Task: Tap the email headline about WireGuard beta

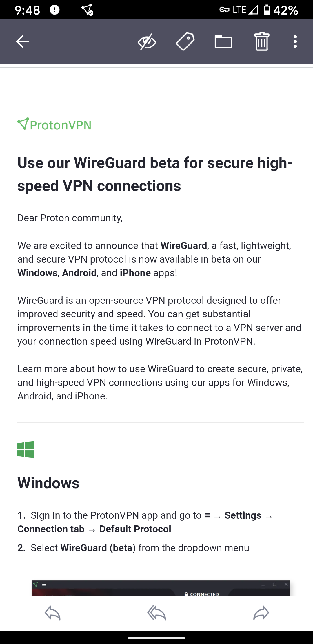Action: 155,174
